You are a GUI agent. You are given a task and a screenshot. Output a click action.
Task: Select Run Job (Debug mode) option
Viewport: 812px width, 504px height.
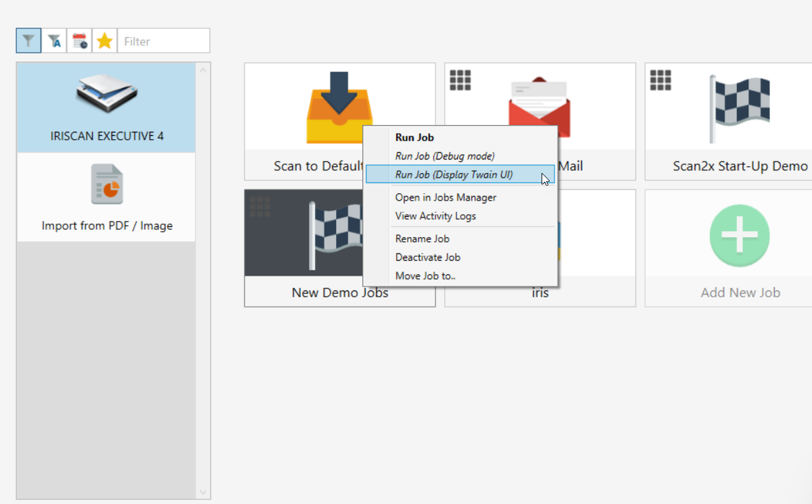445,156
